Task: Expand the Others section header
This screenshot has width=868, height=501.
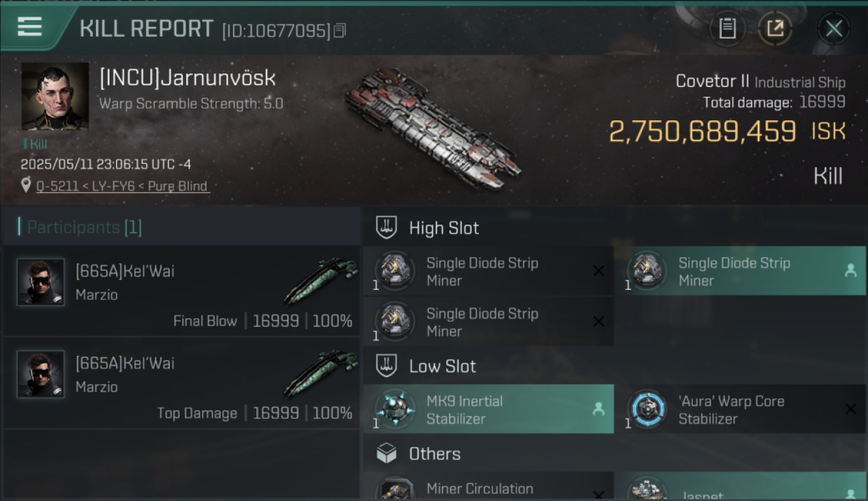Action: pyautogui.click(x=614, y=454)
